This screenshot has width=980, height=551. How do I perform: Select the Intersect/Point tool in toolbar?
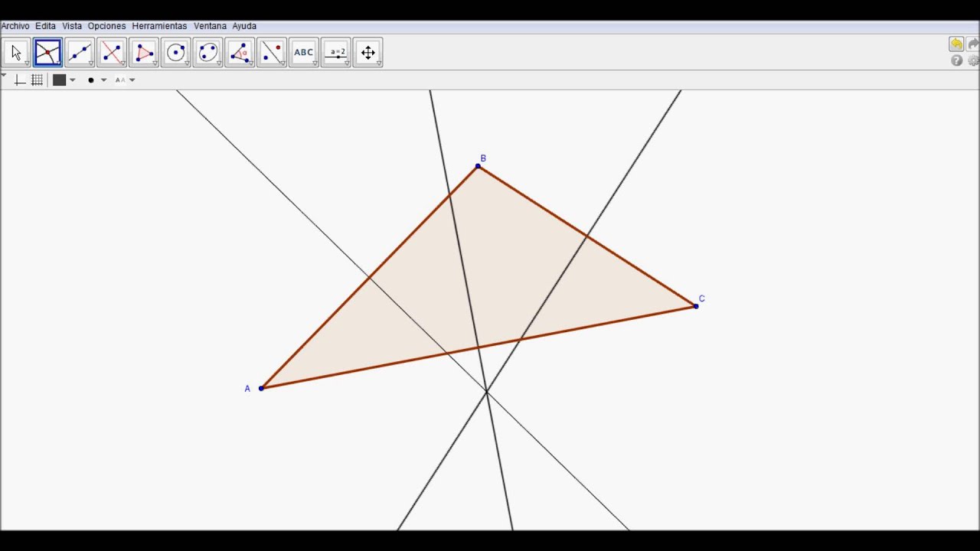coord(47,53)
